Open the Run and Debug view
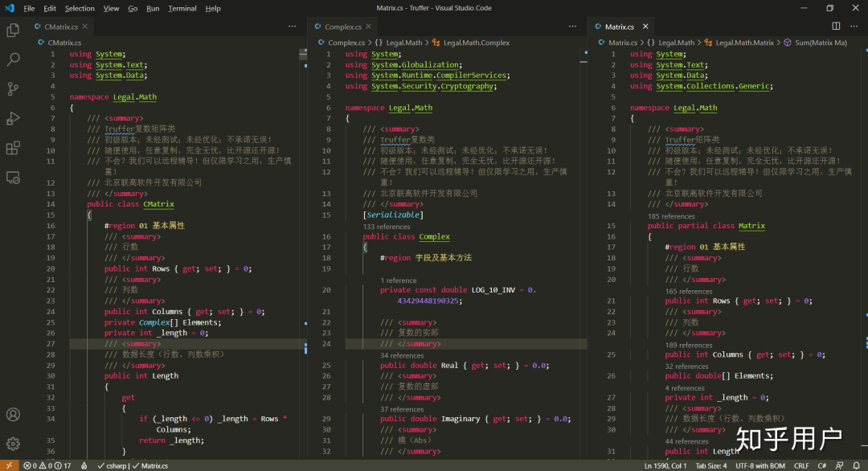This screenshot has height=471, width=868. pos(13,118)
